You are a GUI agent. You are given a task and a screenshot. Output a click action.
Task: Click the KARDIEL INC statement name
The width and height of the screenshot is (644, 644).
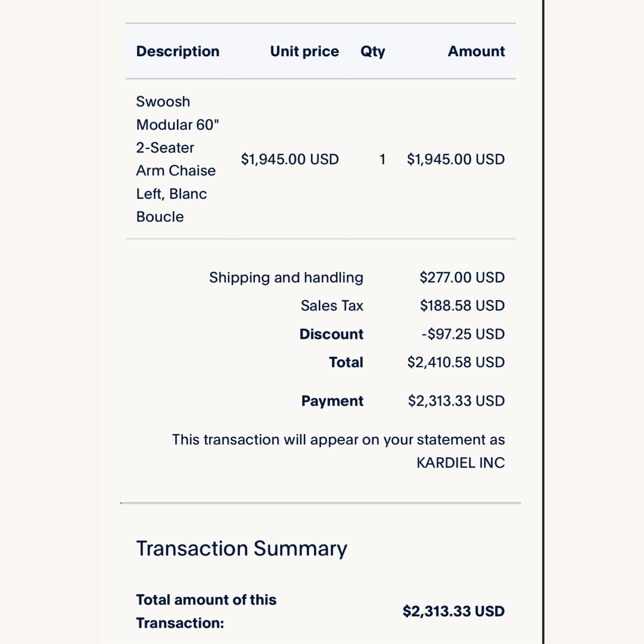point(461,463)
